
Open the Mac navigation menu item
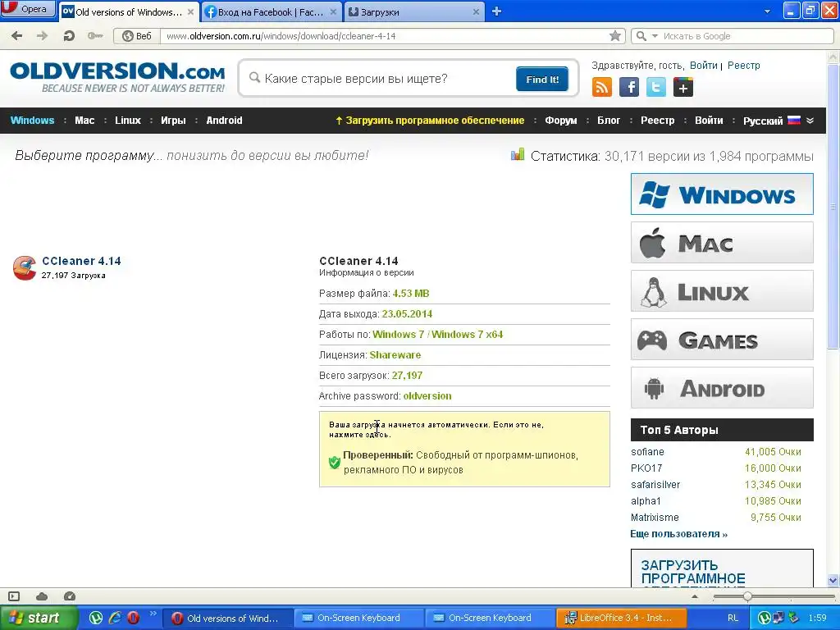coord(84,121)
